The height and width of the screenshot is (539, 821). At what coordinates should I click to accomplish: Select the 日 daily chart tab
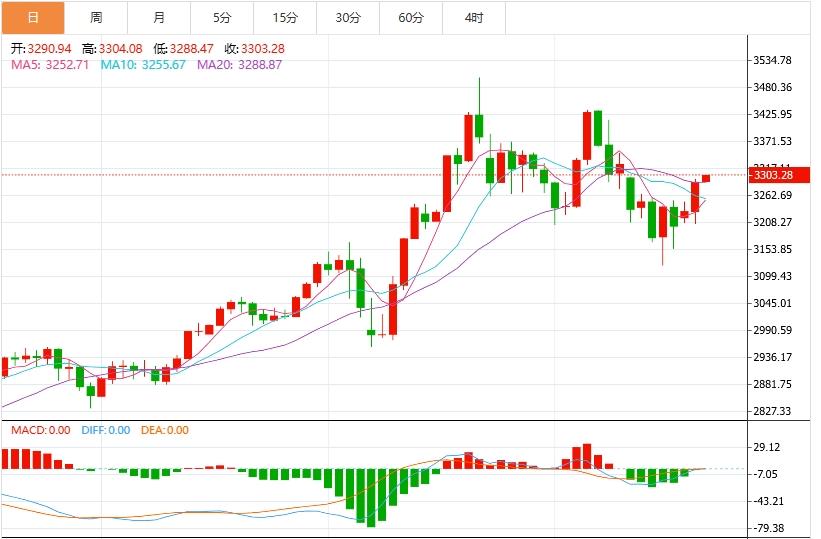33,18
